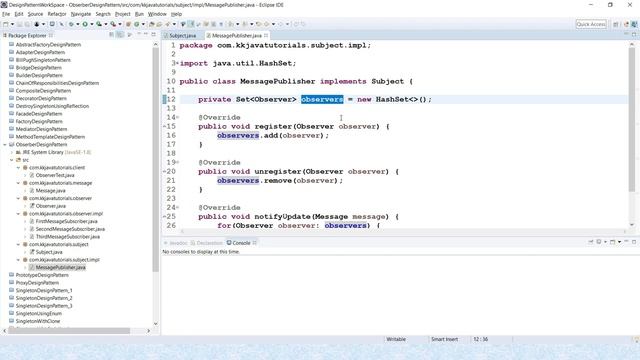640x360 pixels.
Task: Open the File menu
Action: point(6,14)
